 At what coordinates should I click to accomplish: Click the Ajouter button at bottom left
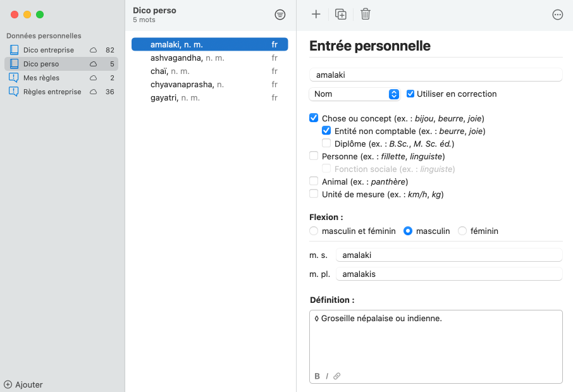[23, 384]
